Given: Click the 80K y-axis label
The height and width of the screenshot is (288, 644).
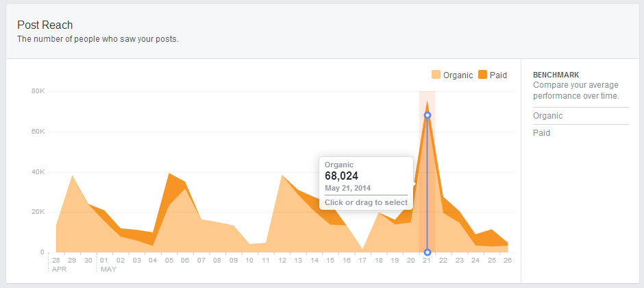Looking at the screenshot, I should [x=38, y=91].
